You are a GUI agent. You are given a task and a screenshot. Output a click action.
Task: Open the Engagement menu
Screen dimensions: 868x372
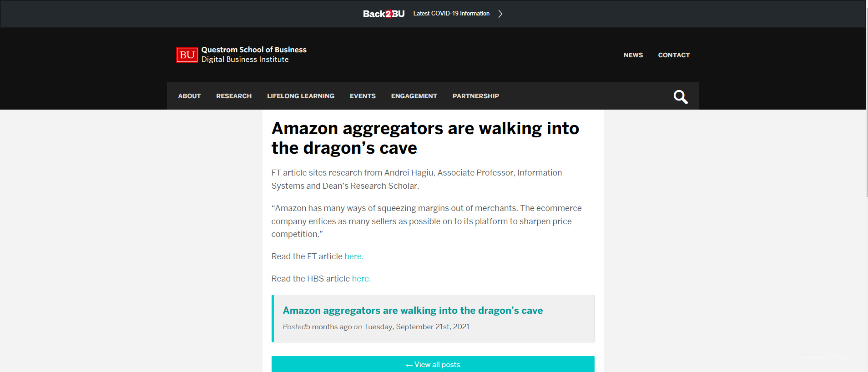point(414,96)
